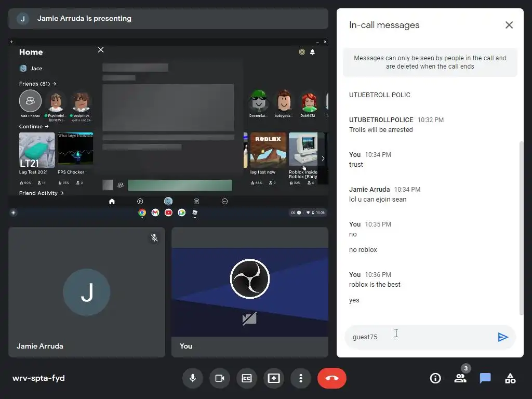This screenshot has height=399, width=532.
Task: Open more options three-dot menu
Action: [301, 378]
